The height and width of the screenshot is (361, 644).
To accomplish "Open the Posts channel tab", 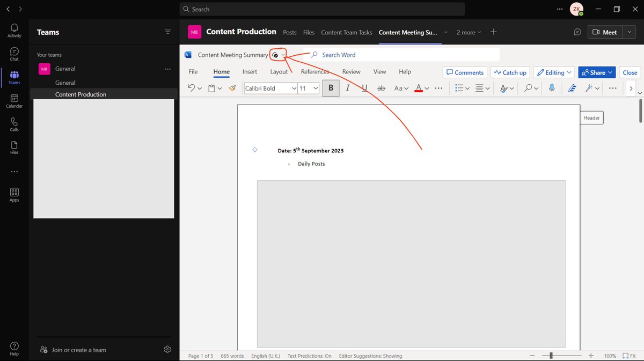I will tap(290, 32).
